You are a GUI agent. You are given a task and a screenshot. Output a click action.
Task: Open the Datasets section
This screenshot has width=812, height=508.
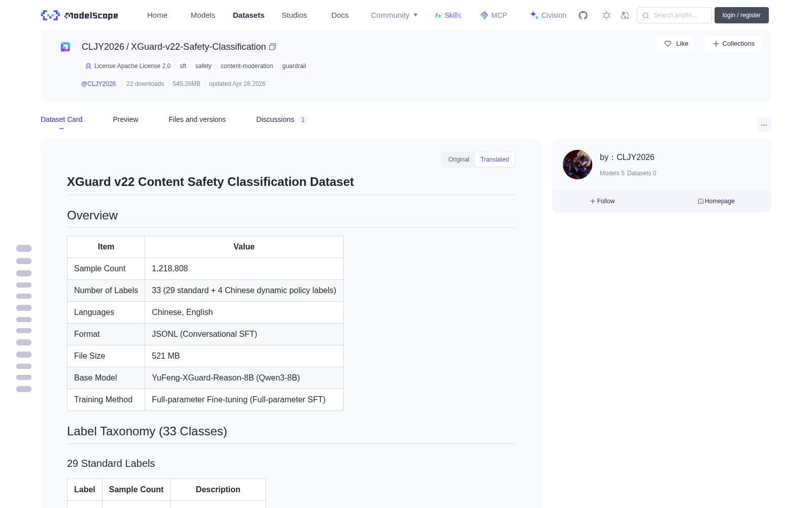pos(249,15)
